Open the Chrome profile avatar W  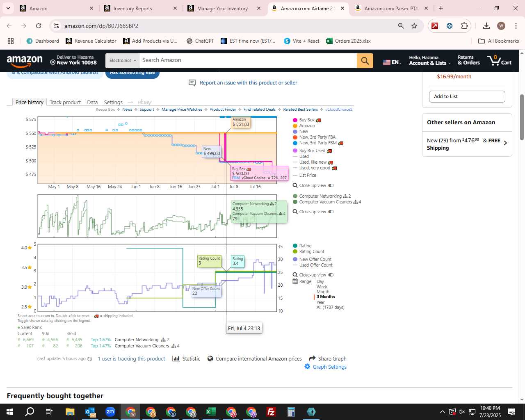pos(501,26)
